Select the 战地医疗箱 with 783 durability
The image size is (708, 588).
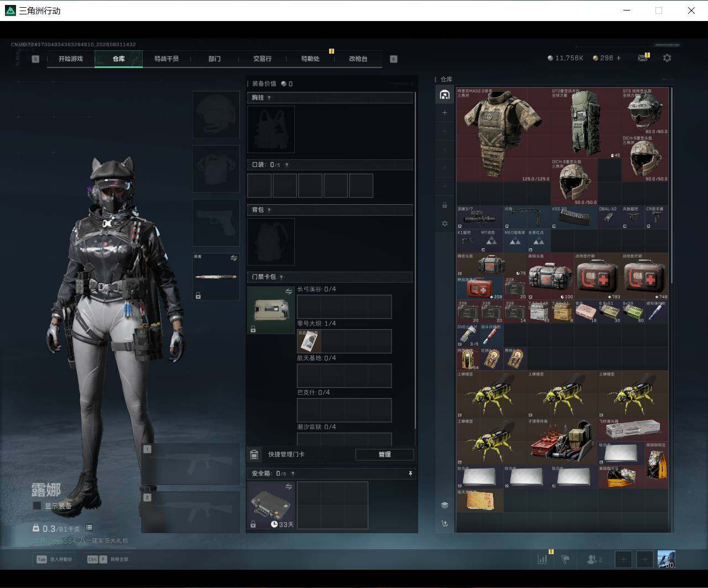597,277
